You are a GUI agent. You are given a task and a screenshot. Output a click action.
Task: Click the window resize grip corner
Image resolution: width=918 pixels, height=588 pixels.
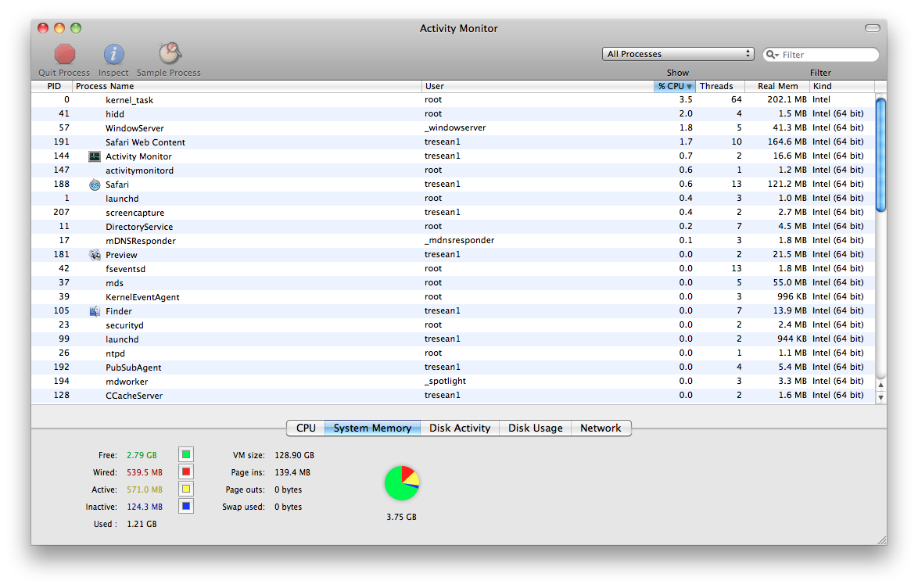882,540
